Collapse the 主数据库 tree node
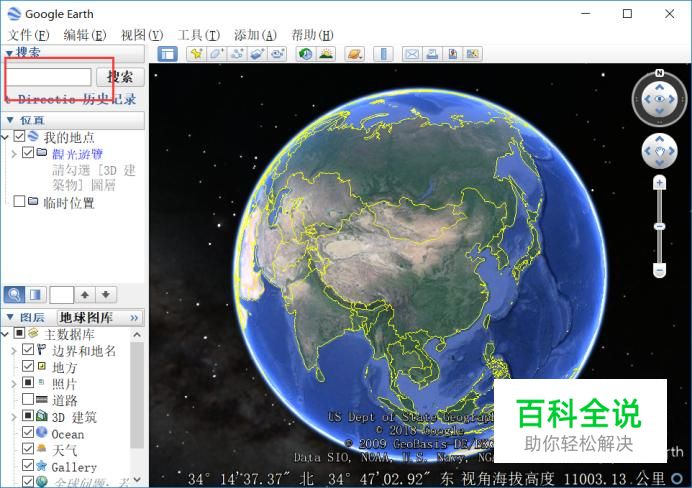692x488 pixels. coord(5,334)
